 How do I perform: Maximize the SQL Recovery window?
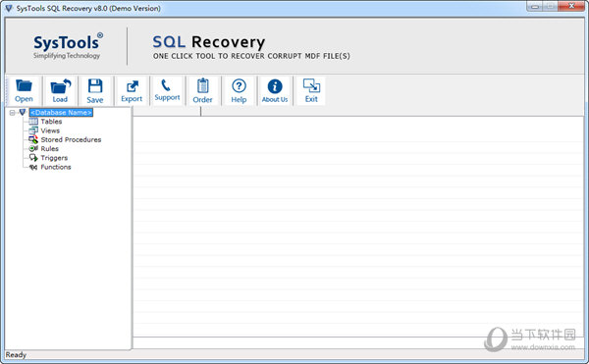tap(551, 6)
